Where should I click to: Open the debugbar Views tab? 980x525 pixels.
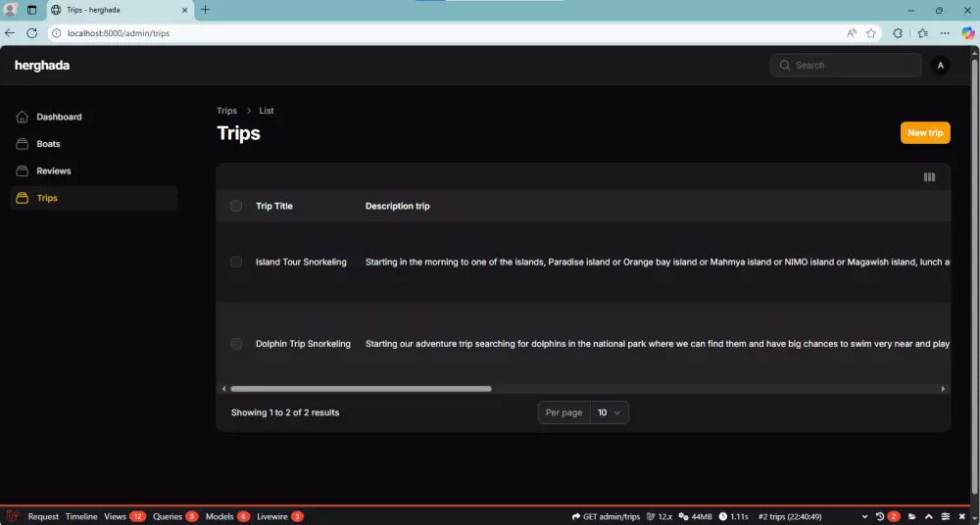point(124,517)
